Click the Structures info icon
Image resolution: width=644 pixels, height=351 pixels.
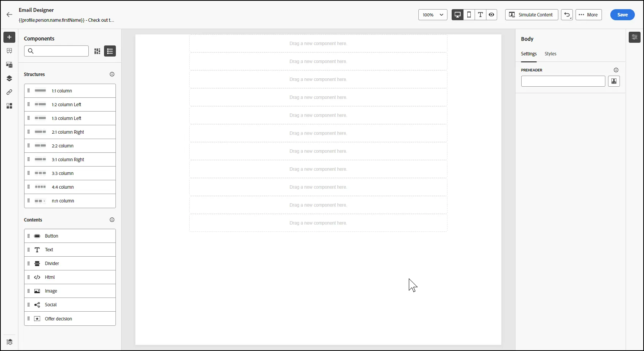coord(112,74)
